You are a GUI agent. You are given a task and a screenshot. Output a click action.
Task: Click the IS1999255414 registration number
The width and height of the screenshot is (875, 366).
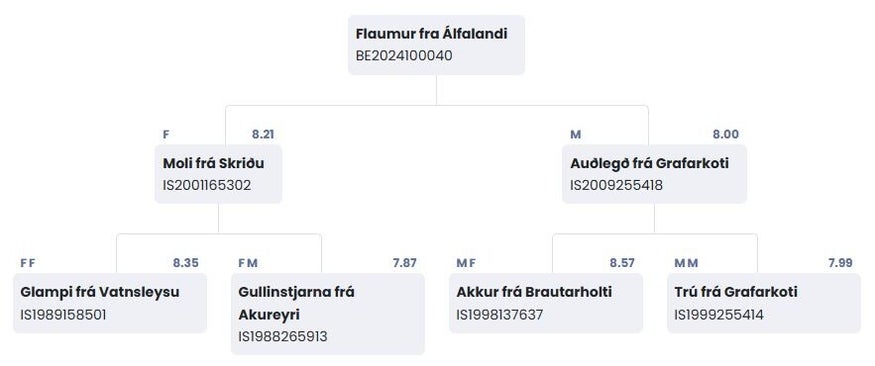click(x=719, y=315)
